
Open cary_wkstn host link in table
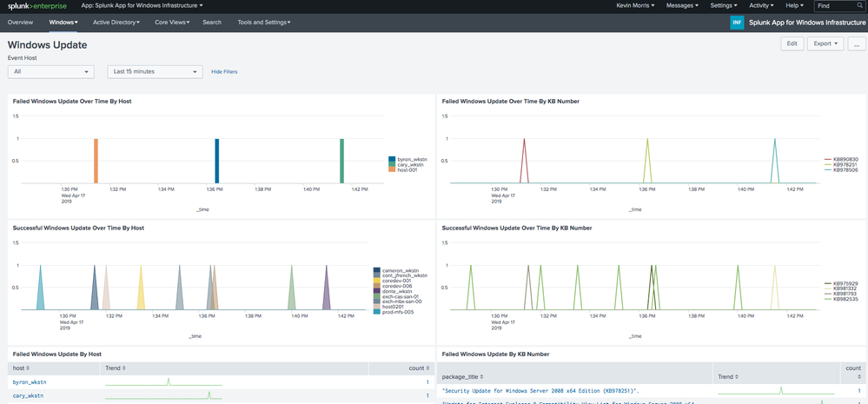28,395
